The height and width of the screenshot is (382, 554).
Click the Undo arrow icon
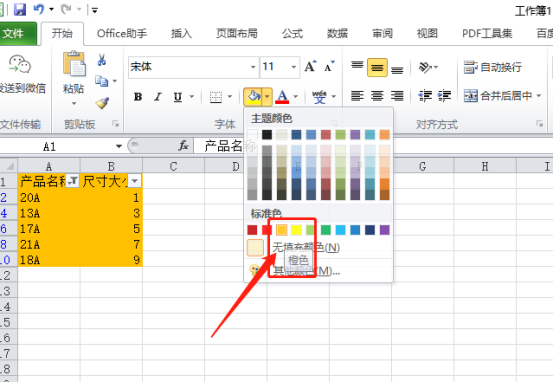tap(39, 9)
